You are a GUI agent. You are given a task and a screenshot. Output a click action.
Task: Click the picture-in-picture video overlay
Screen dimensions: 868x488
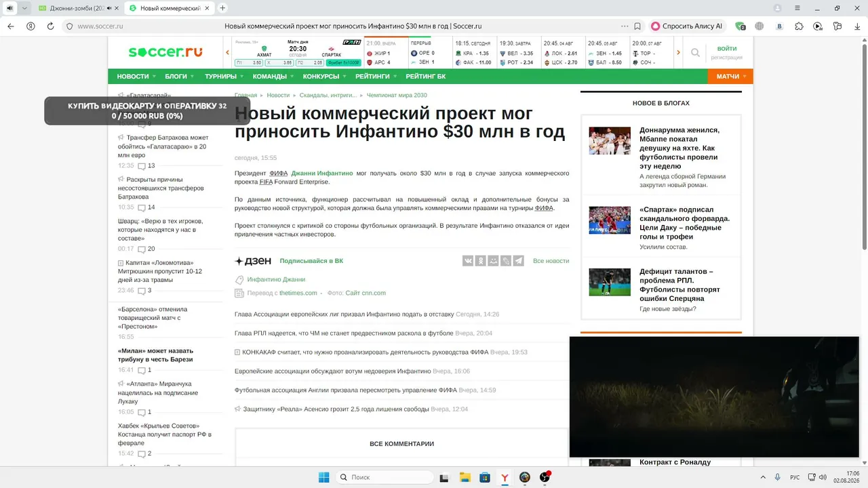pyautogui.click(x=714, y=397)
